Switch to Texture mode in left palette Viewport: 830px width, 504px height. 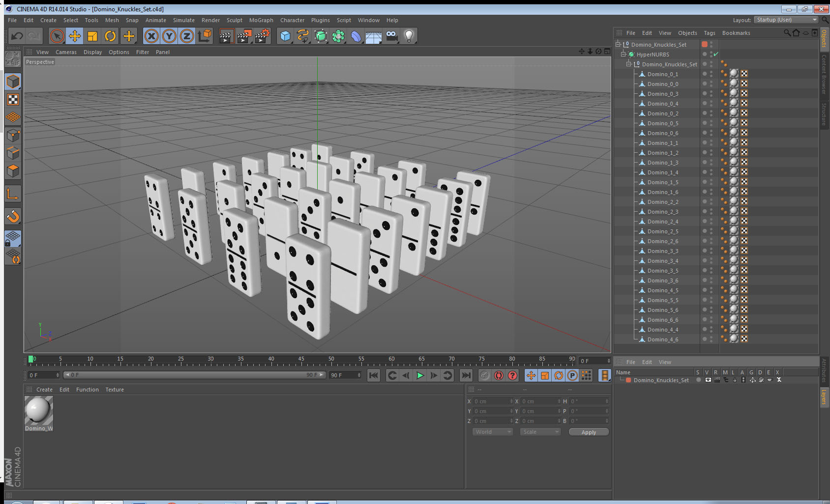pos(13,99)
